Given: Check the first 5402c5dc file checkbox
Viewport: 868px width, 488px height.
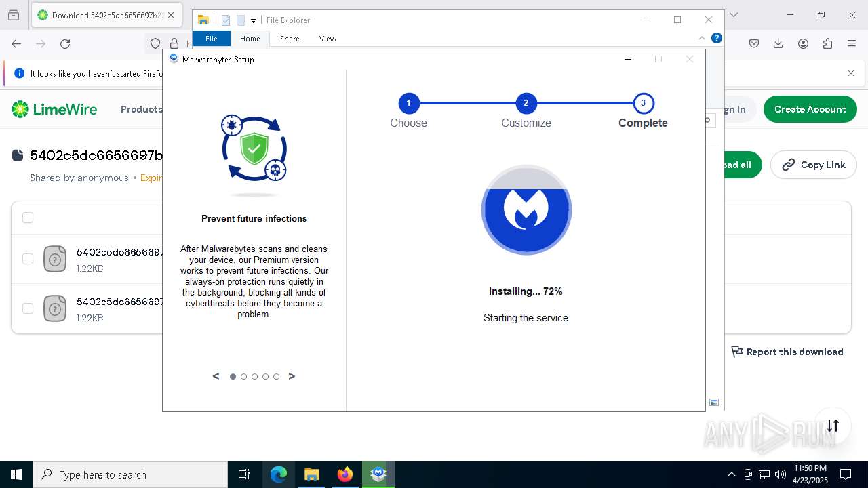Looking at the screenshot, I should (x=28, y=259).
